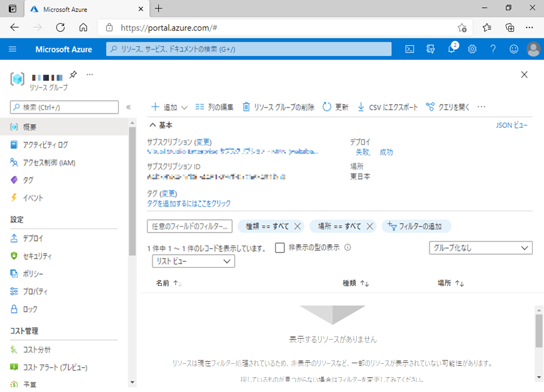544x392 pixels.
Task: Open the Azure portal hamburger menu
Action: click(x=13, y=49)
